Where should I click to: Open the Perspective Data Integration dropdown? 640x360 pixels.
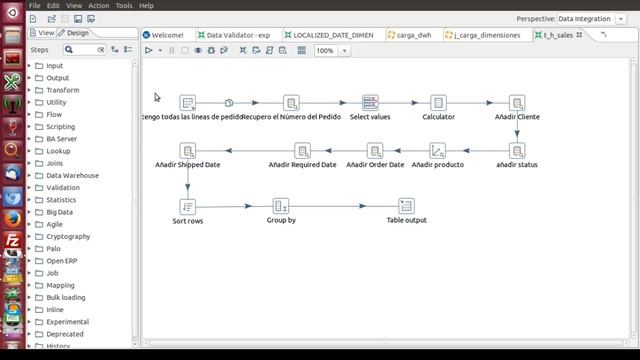coord(621,19)
